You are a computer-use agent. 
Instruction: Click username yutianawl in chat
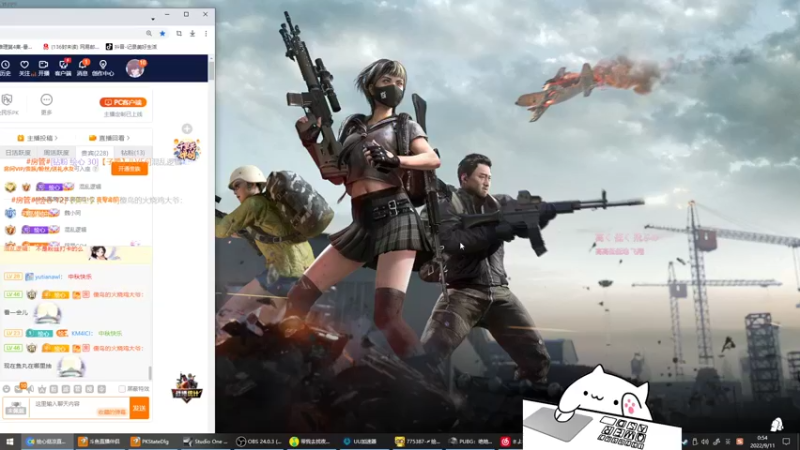48,277
